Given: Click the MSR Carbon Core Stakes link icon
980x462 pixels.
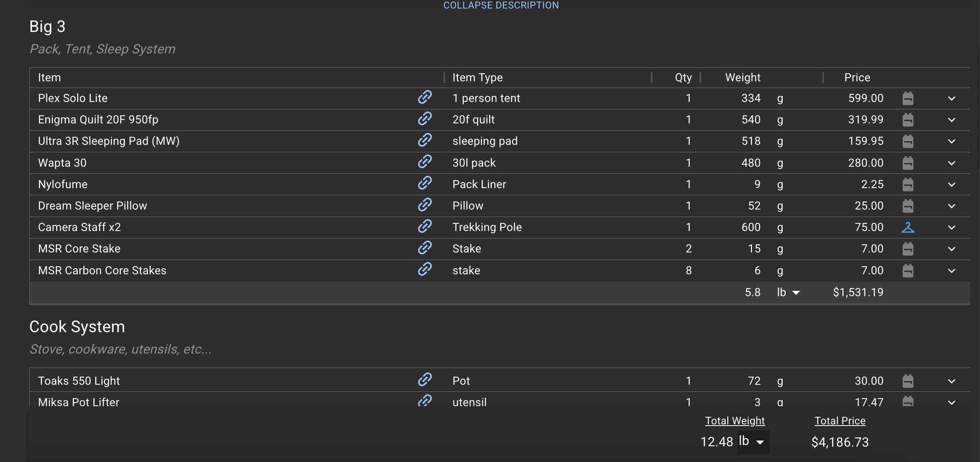Looking at the screenshot, I should point(425,269).
